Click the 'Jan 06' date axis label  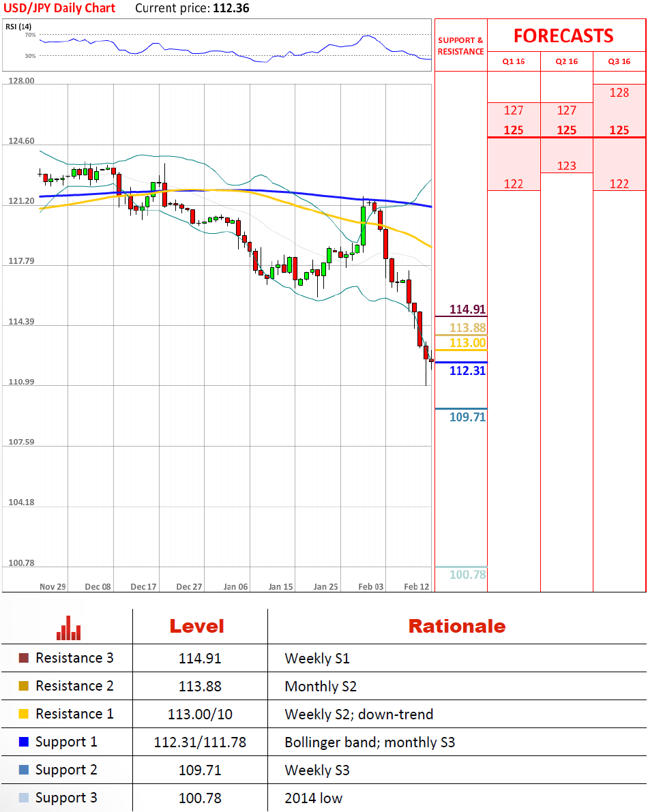236,587
